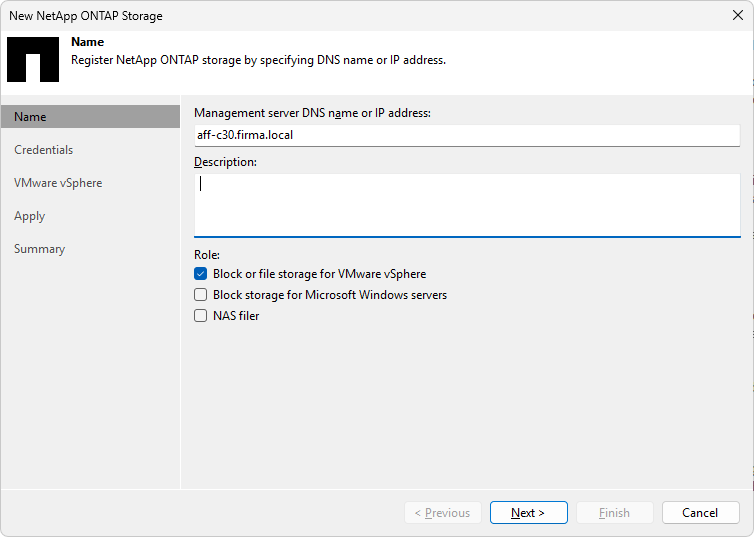
Task: Click the Next button
Action: (528, 513)
